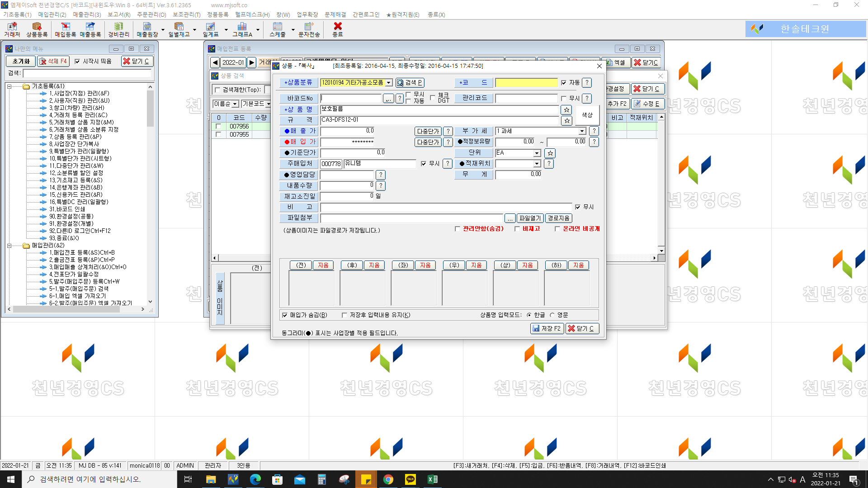Screen dimensions: 868x488
Task: Open the 일별재고 toolbar icon
Action: pos(179,29)
